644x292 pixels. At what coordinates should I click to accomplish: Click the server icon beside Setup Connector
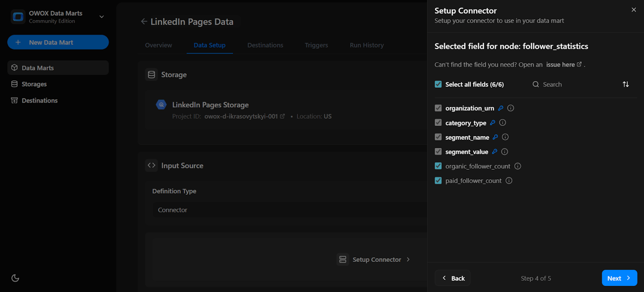[x=343, y=259]
